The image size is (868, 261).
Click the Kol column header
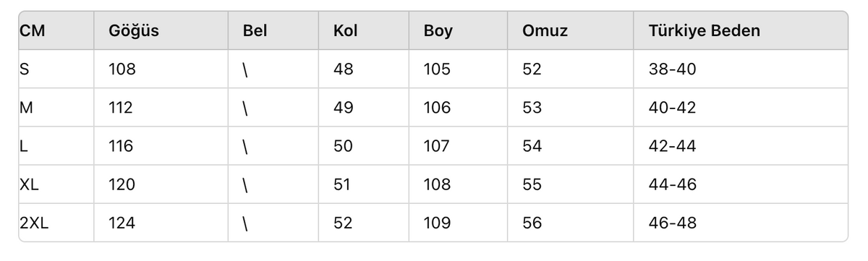tap(345, 31)
